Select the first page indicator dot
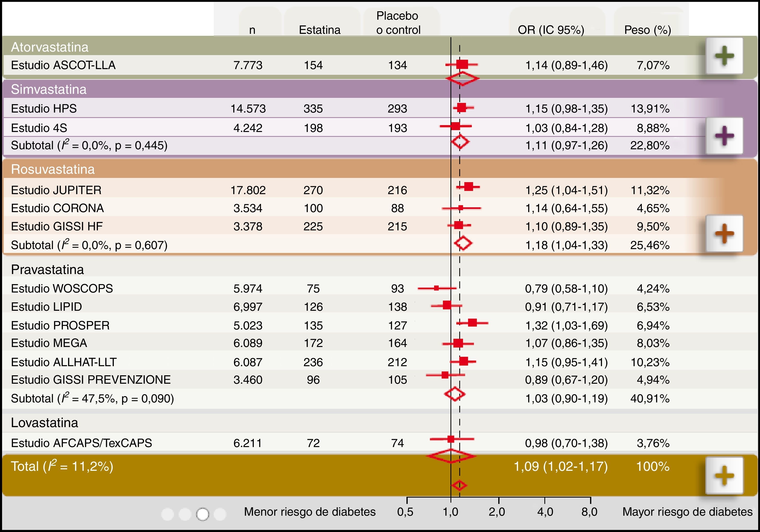Image resolution: width=760 pixels, height=532 pixels. pos(168,514)
